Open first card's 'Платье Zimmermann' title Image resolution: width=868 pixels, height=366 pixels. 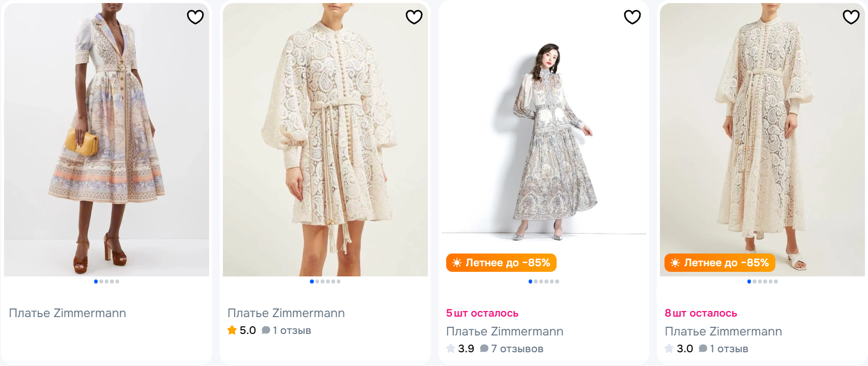tap(68, 313)
